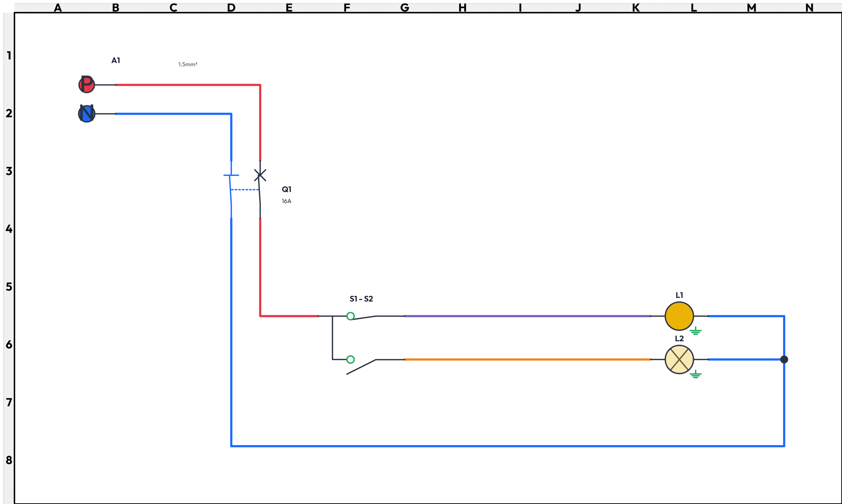The width and height of the screenshot is (842, 504).
Task: Click column header H on the ruler
Action: click(462, 8)
